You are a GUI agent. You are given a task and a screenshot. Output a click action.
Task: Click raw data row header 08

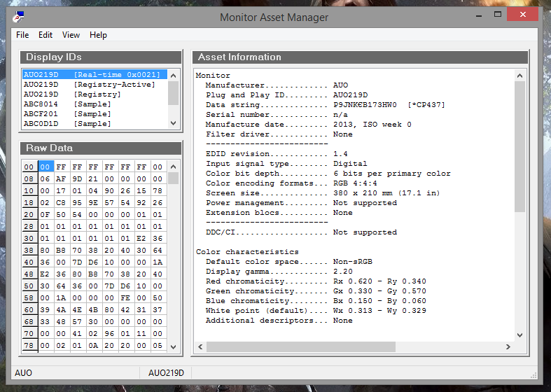coord(29,178)
